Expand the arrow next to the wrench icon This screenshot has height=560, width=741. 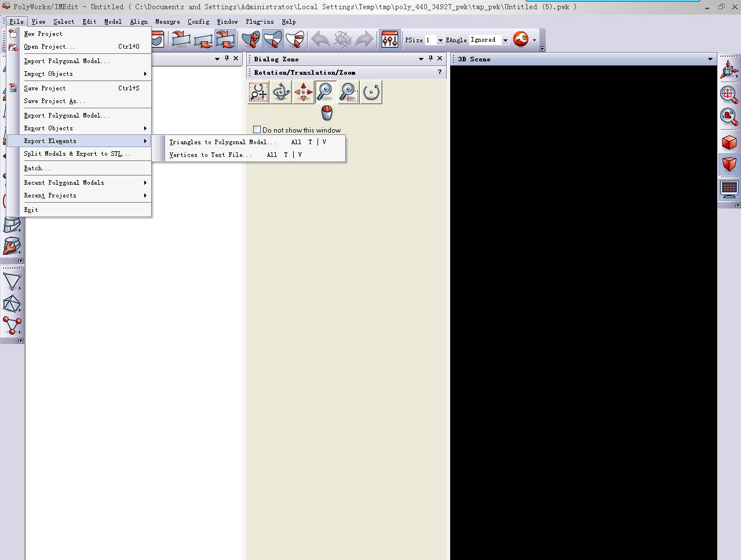[534, 40]
